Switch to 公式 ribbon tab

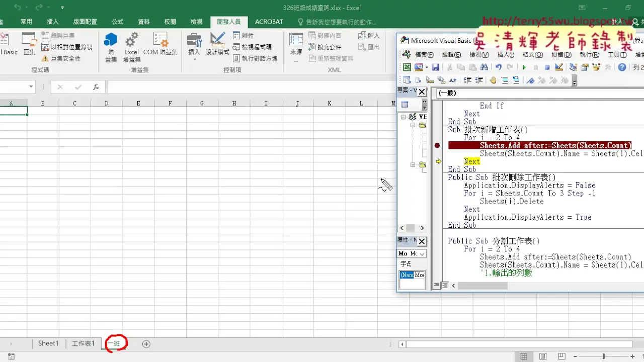(x=117, y=22)
